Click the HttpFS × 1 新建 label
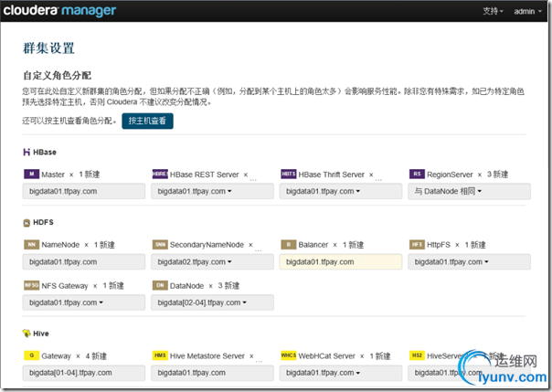The width and height of the screenshot is (552, 392). 456,245
